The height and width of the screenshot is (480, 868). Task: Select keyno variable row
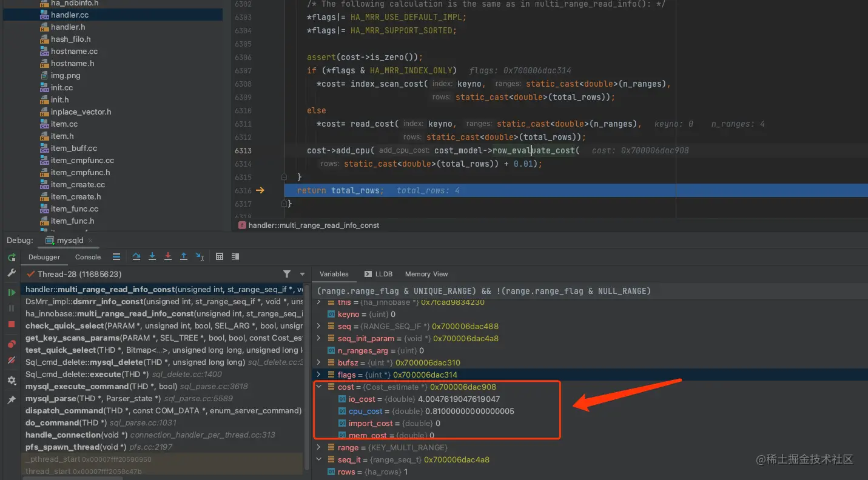[x=590, y=314]
